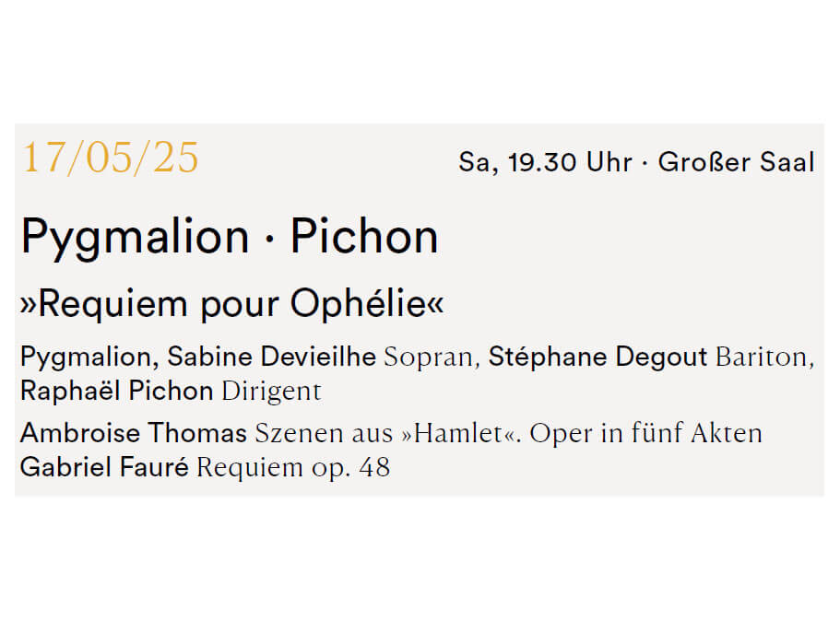Image resolution: width=840 pixels, height=621 pixels.
Task: Click the word Uhr in the time
Action: click(609, 161)
